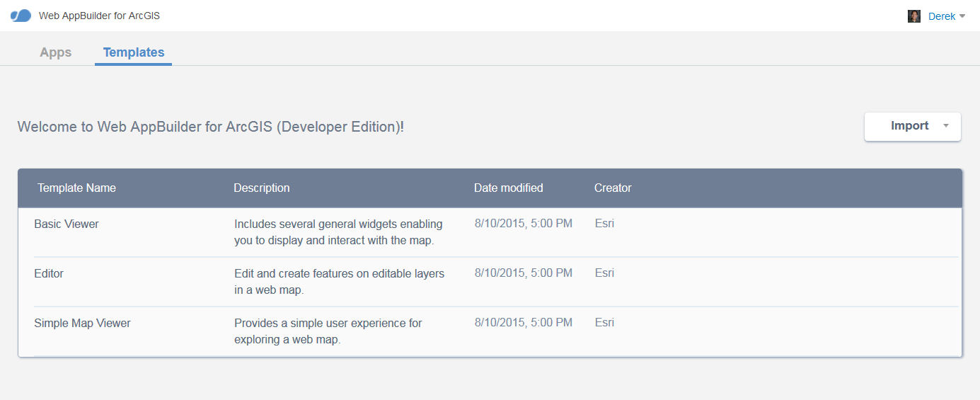Screen dimensions: 980x400
Task: Click the Editor template's modified date
Action: 523,273
